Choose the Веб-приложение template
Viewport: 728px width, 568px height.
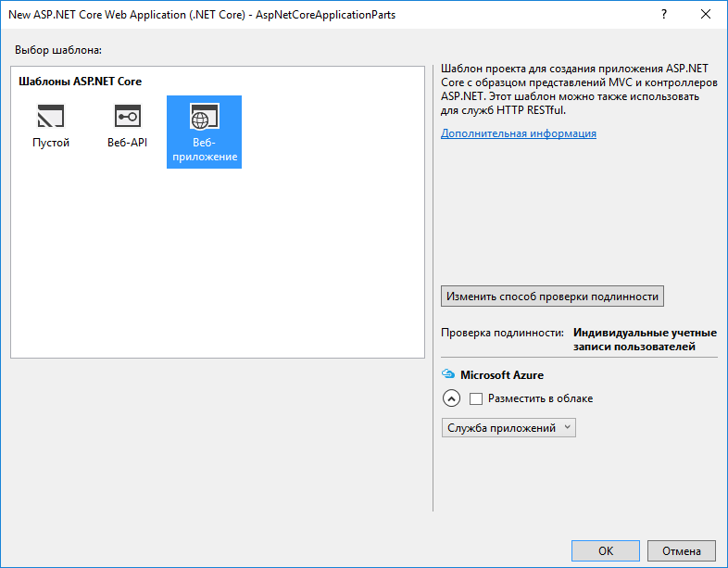click(205, 132)
